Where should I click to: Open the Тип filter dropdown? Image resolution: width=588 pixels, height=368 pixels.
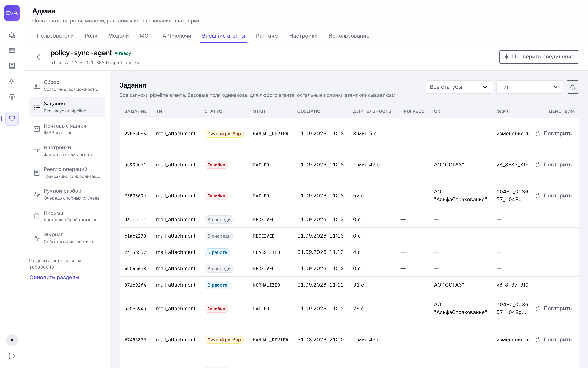point(529,87)
